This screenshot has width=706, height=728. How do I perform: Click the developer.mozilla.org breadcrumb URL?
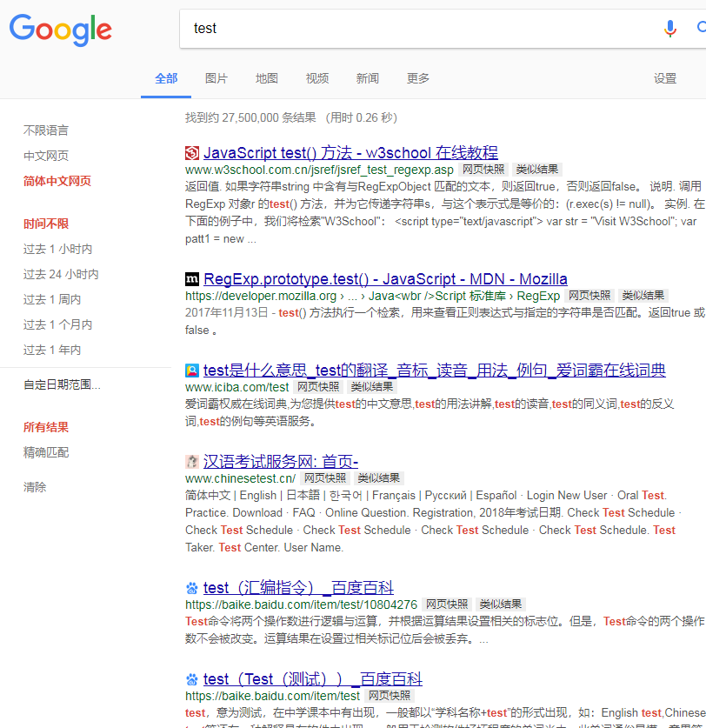coord(372,297)
